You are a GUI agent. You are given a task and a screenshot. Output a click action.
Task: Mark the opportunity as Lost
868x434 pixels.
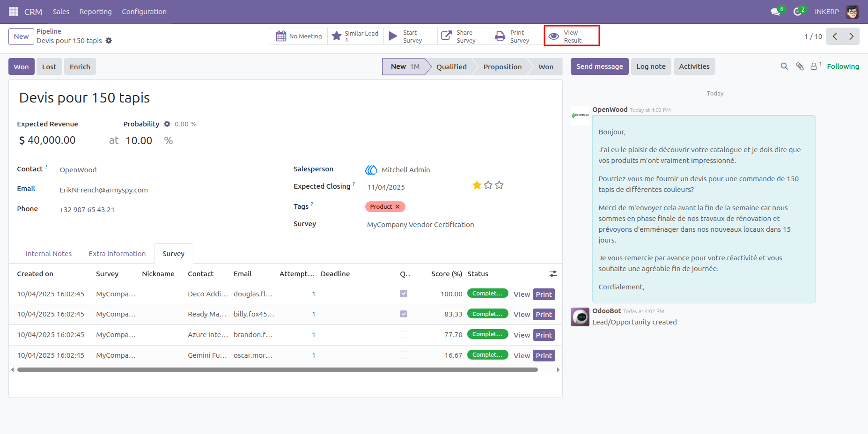click(x=49, y=66)
